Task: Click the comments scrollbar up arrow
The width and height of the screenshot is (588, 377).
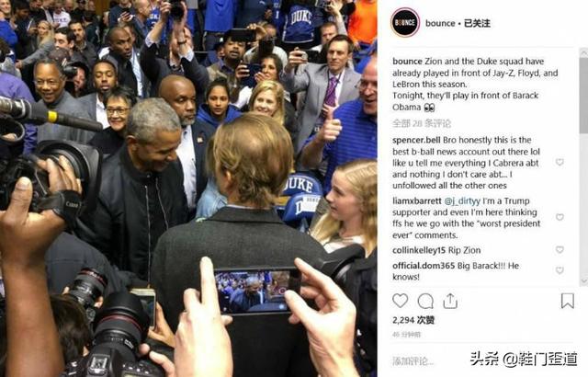Action: [x=584, y=53]
